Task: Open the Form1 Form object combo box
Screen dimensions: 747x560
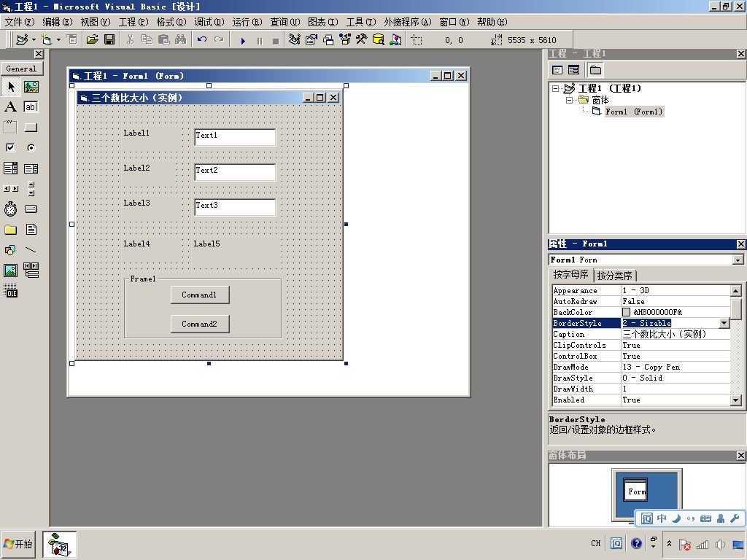Action: tap(738, 260)
